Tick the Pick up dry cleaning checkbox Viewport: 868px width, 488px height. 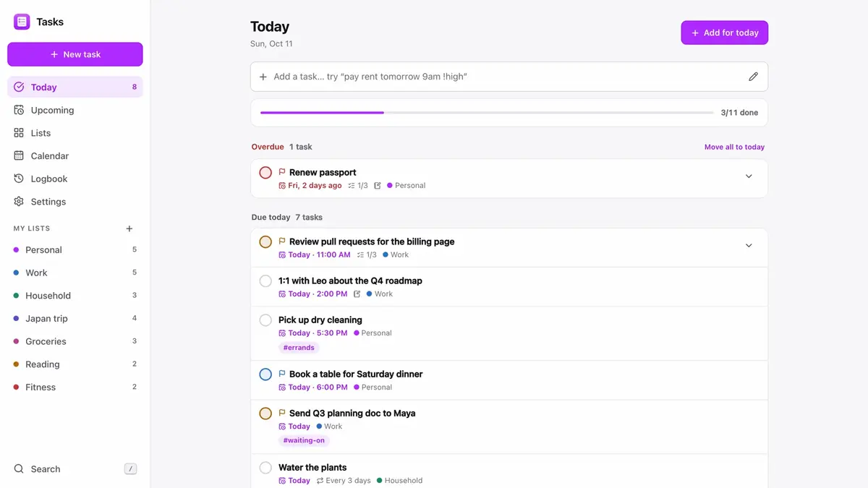coord(265,320)
